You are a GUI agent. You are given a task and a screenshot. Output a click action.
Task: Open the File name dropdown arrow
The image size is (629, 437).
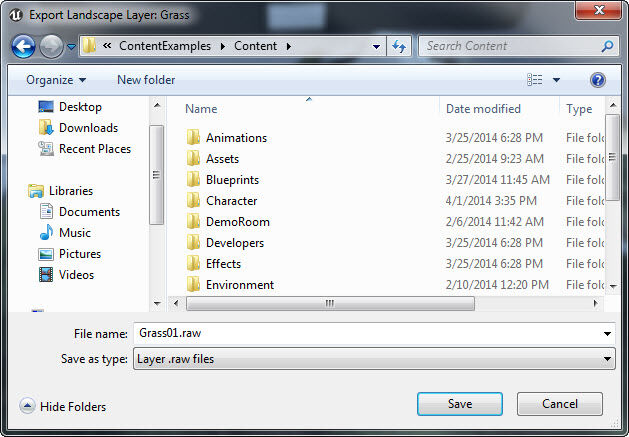tap(607, 334)
